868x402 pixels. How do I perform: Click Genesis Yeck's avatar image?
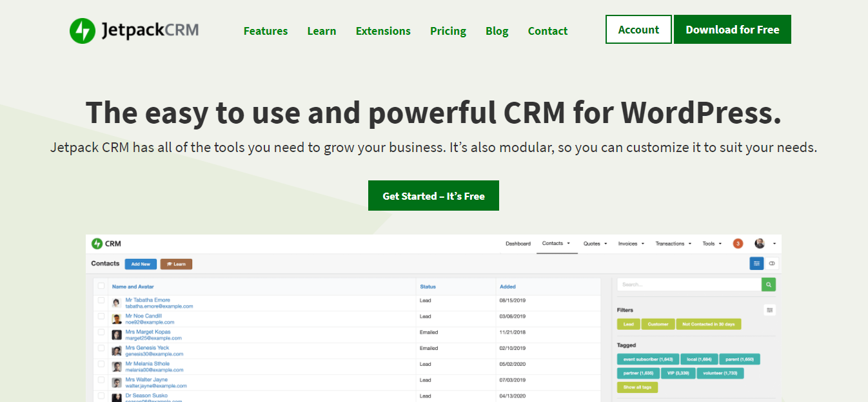pos(117,351)
